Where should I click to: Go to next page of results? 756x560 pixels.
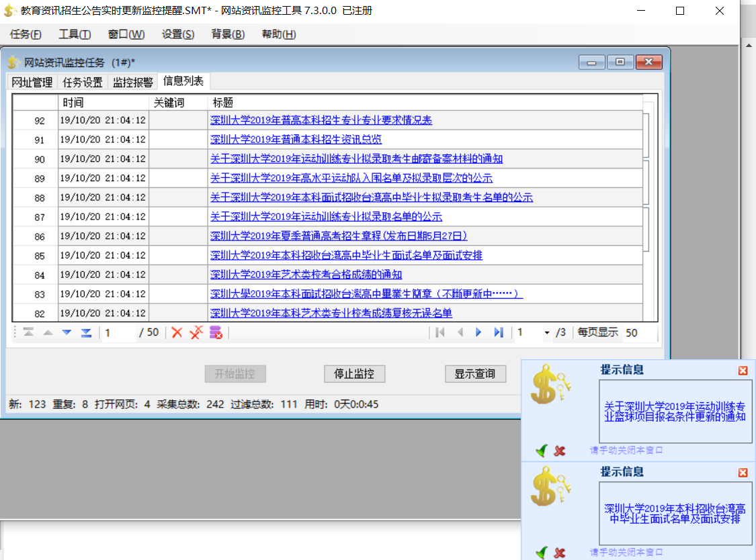[x=478, y=332]
